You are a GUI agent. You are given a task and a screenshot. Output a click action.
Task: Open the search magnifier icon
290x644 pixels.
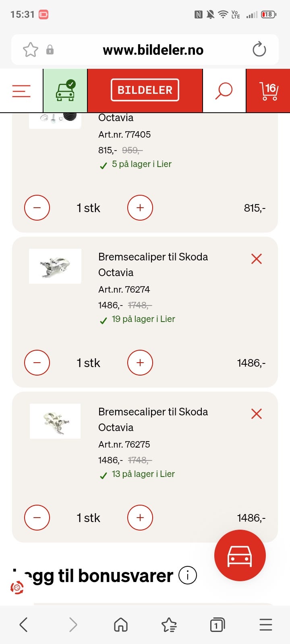click(224, 91)
